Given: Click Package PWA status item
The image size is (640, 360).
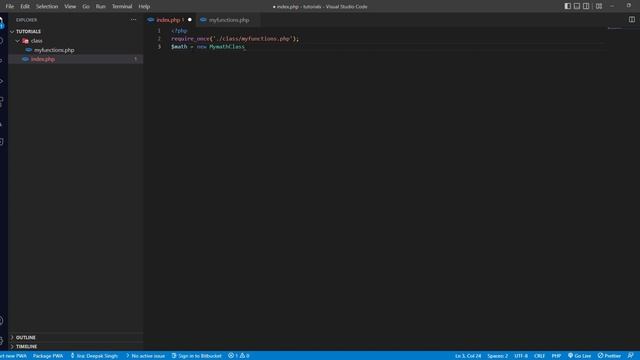Looking at the screenshot, I should pos(48,356).
